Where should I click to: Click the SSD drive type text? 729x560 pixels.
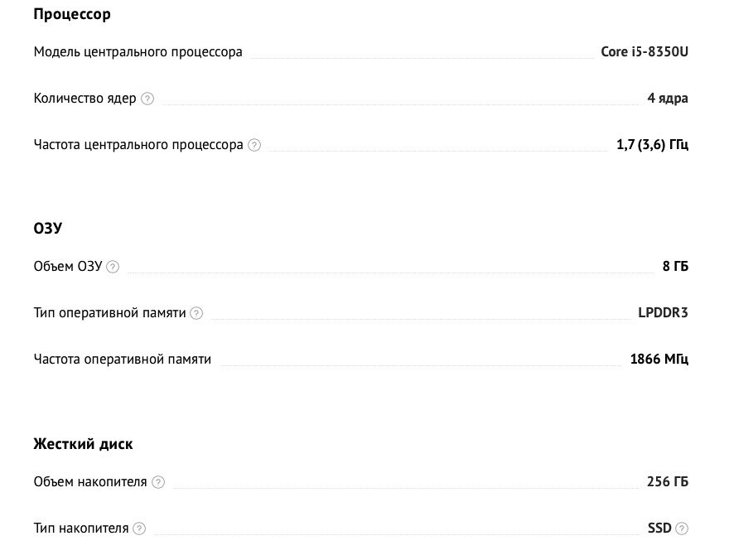point(659,529)
